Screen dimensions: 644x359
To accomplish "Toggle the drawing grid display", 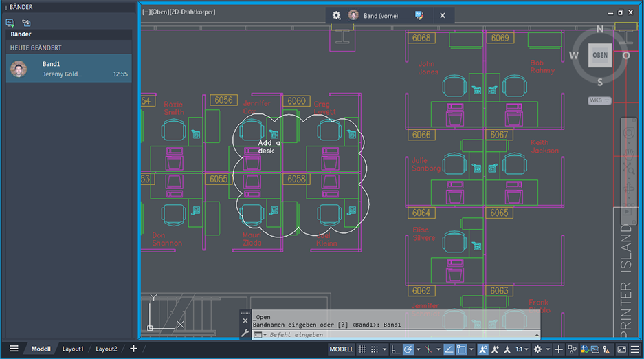I will 362,349.
